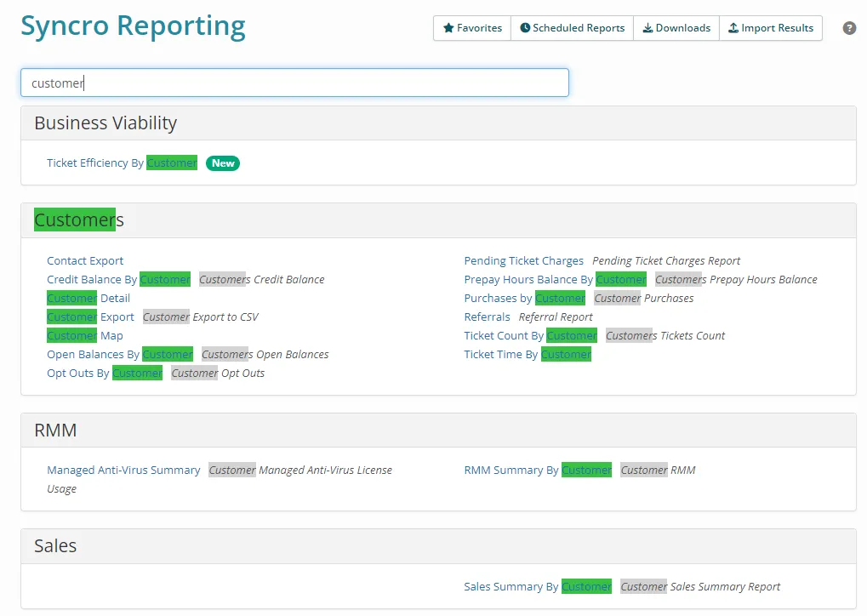The width and height of the screenshot is (867, 616).
Task: Click 'Referral Report' description text
Action: (556, 317)
